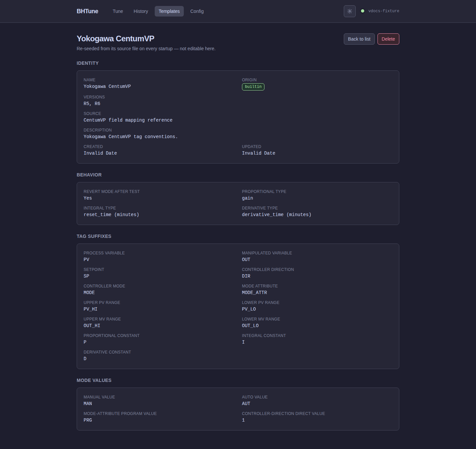This screenshot has width=476, height=449.
Task: Click the derivative constant value D
Action: point(85,359)
